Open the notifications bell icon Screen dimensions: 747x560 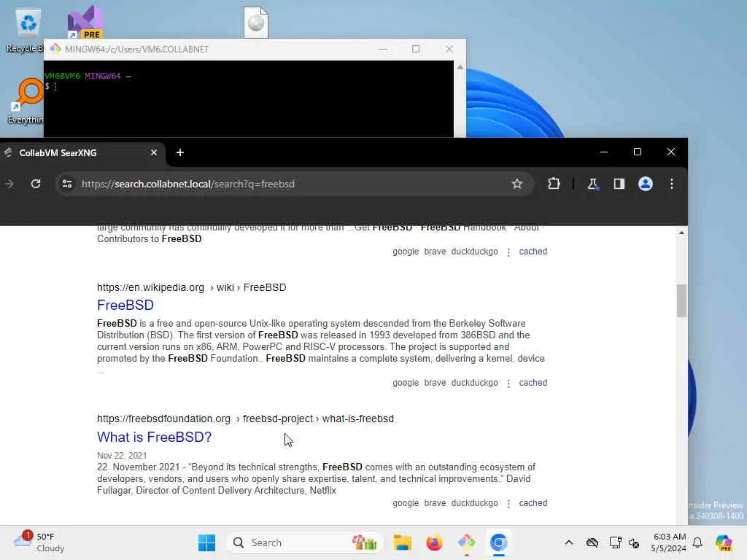[x=697, y=542]
